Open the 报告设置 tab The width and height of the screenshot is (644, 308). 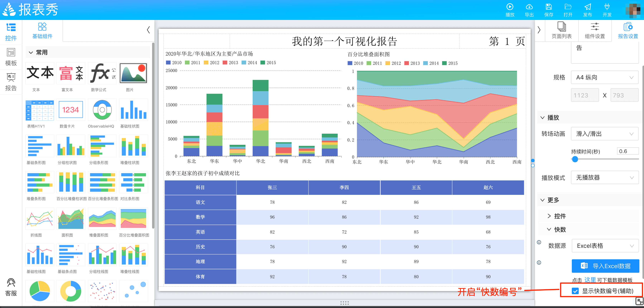(x=628, y=31)
